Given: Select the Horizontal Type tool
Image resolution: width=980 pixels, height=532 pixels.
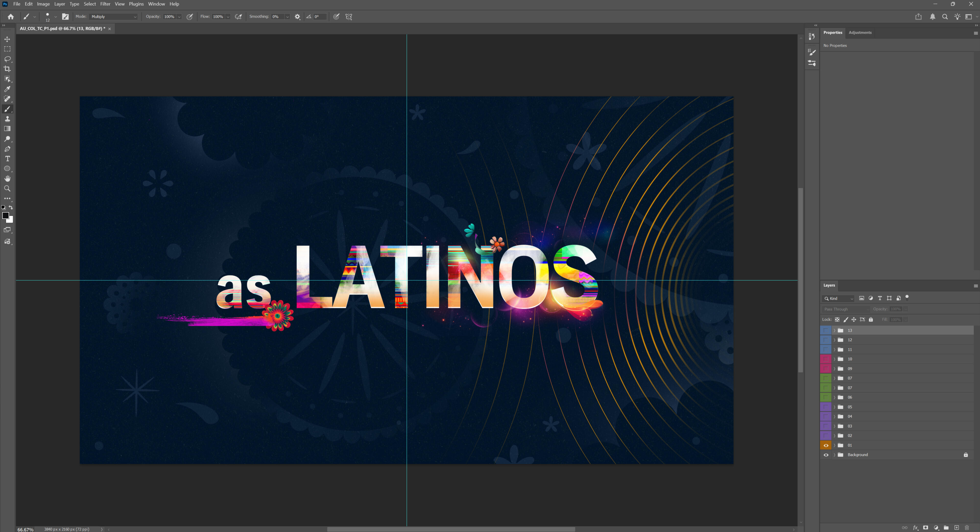Looking at the screenshot, I should point(7,159).
